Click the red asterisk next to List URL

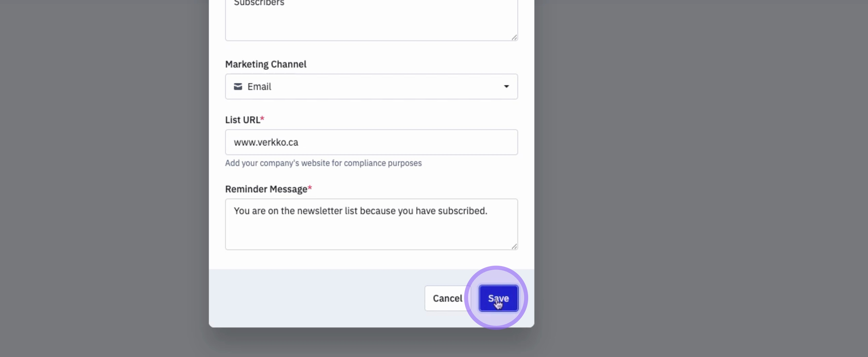pos(262,119)
